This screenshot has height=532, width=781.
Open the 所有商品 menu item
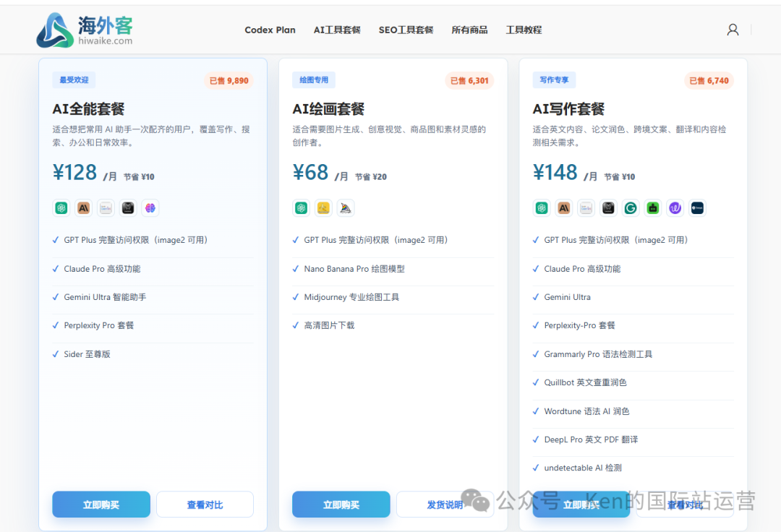[x=470, y=30]
